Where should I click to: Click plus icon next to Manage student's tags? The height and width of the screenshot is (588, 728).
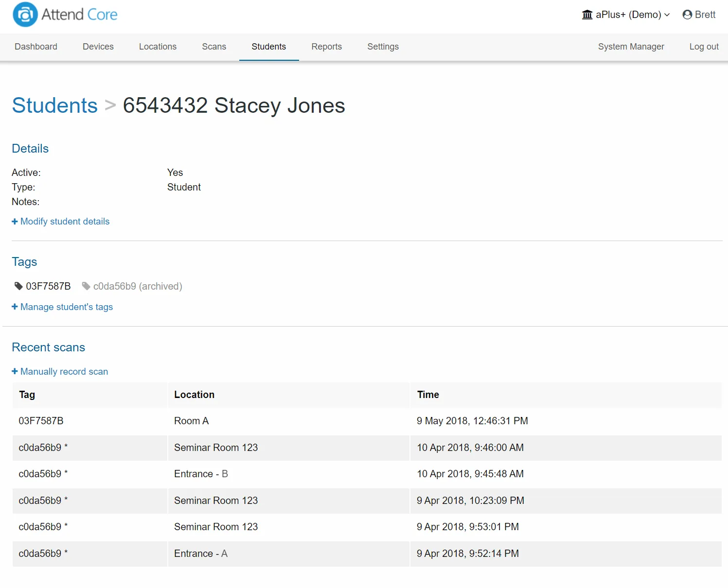[15, 307]
